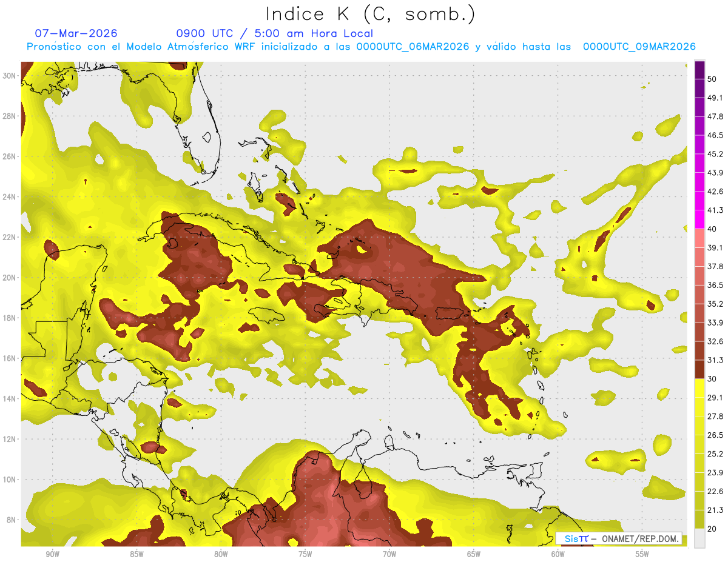Viewport: 728px width, 562px height.
Task: Click the "85W" longitude label
Action: [136, 554]
